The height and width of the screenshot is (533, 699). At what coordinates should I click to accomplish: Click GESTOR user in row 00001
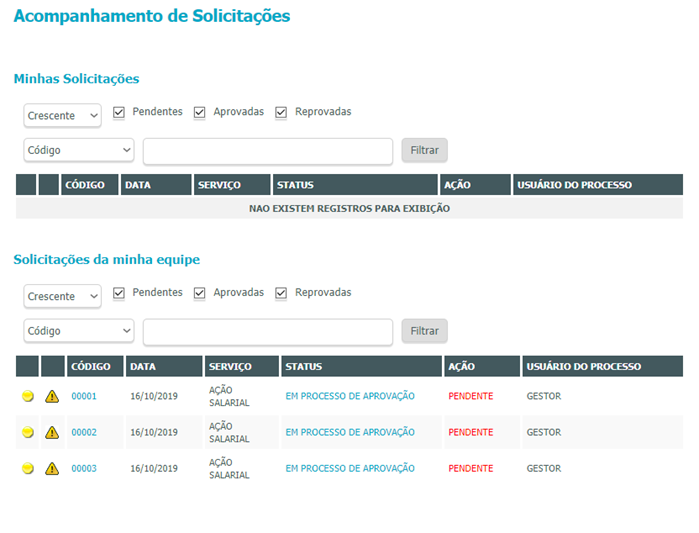[543, 396]
